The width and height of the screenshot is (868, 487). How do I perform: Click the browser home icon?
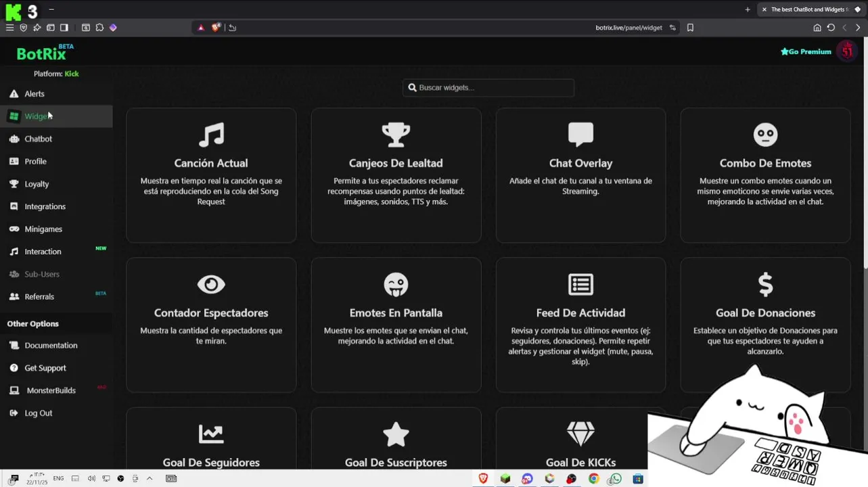(x=817, y=28)
